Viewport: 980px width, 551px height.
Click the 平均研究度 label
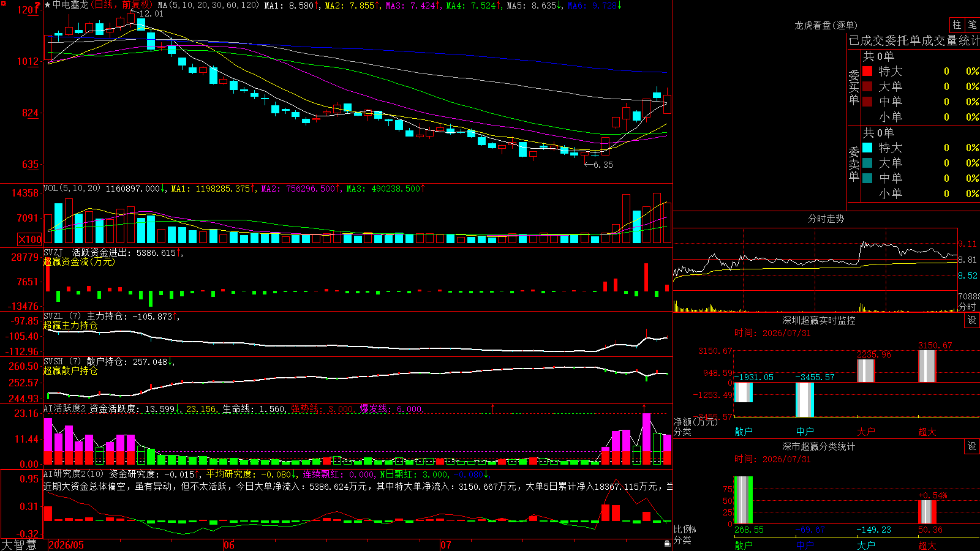[230, 474]
